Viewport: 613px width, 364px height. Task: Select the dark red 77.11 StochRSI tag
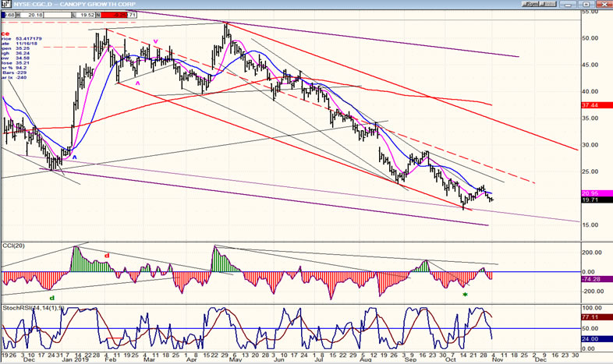coord(597,317)
